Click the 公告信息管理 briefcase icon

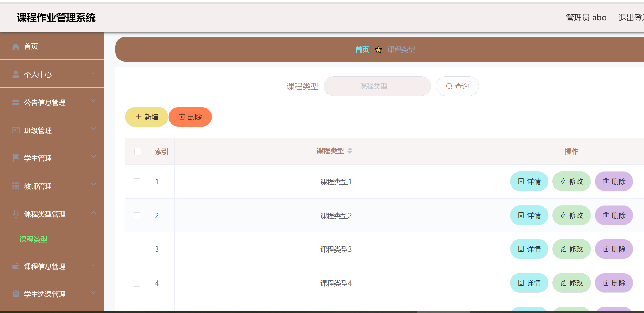16,102
